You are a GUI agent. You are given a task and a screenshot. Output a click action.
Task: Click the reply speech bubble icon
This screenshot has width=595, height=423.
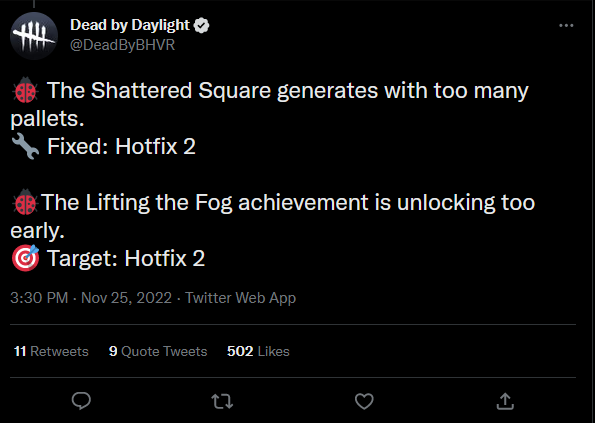[81, 401]
